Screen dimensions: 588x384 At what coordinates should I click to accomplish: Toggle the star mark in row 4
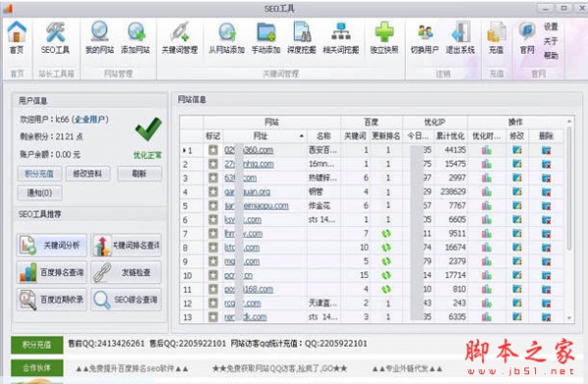[213, 192]
